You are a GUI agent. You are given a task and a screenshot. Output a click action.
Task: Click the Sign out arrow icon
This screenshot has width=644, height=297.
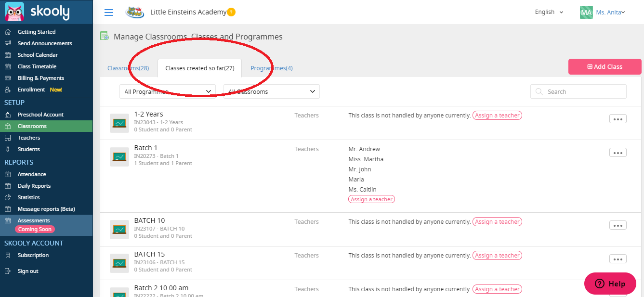click(x=7, y=271)
